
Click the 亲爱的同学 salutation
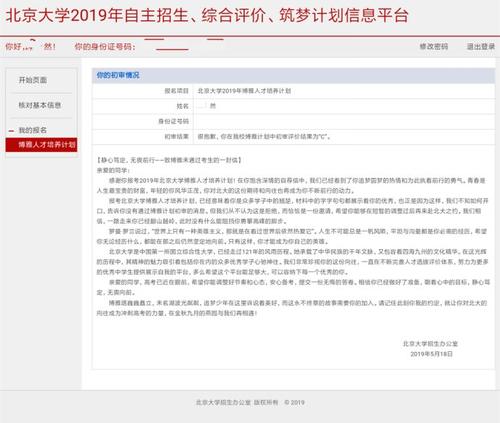pos(113,170)
